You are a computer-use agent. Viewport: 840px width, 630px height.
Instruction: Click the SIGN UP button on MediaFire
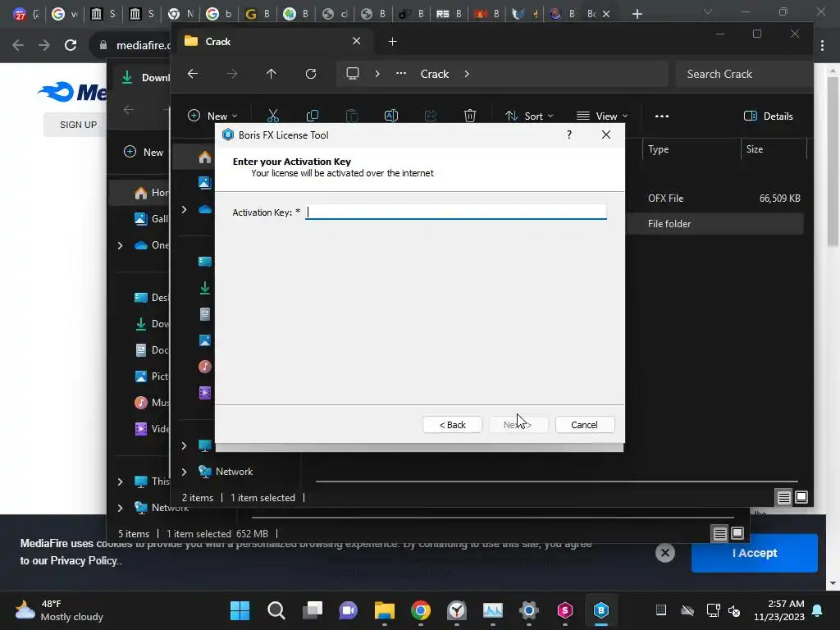click(78, 125)
